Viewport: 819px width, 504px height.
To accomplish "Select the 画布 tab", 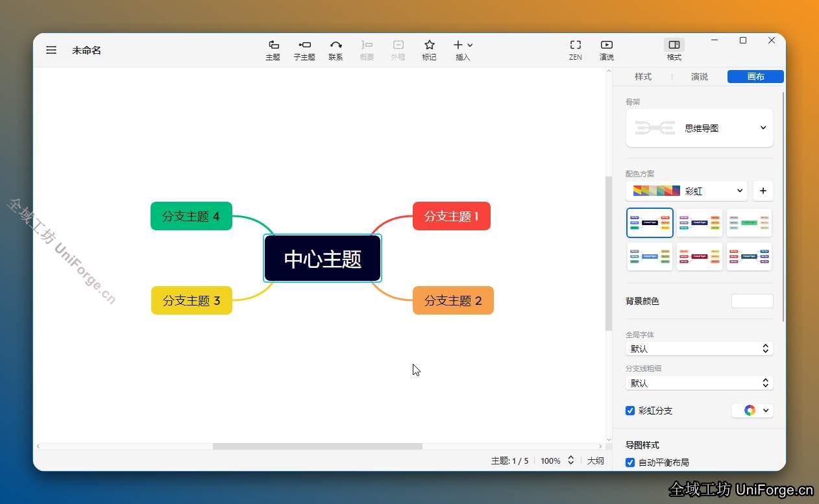I will coord(755,77).
